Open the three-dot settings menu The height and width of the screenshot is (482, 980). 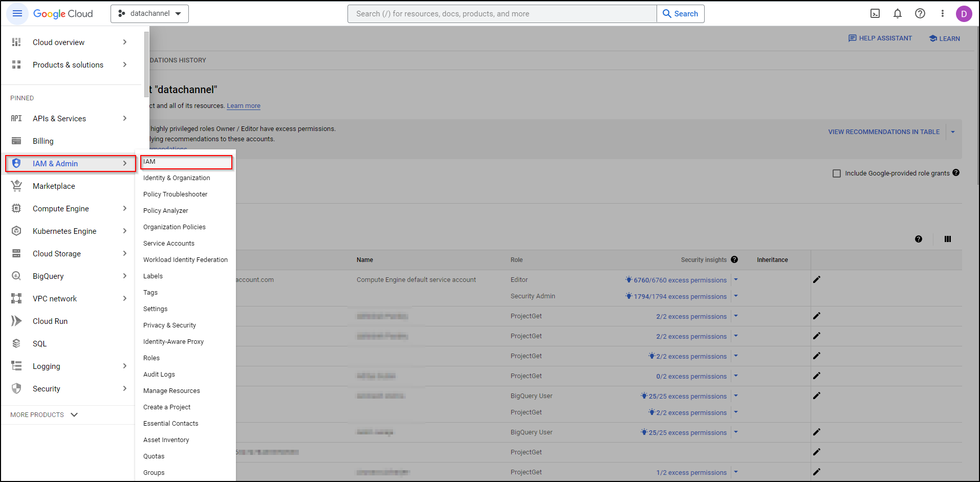coord(943,14)
